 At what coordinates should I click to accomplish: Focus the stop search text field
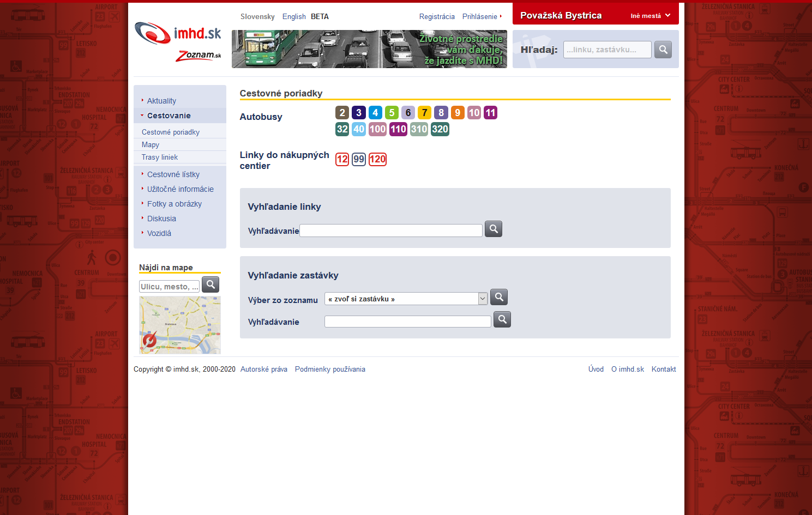pyautogui.click(x=407, y=322)
